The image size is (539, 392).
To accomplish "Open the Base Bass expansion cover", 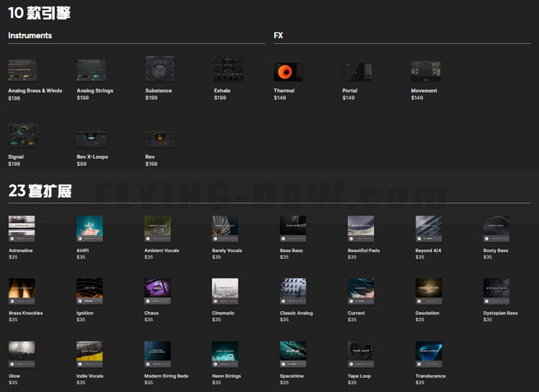I will pyautogui.click(x=293, y=228).
